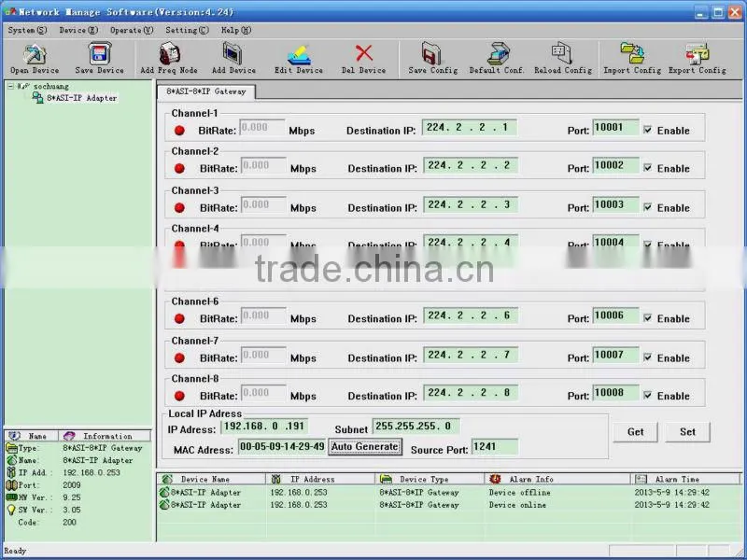Click the Import Config toolbar icon
This screenshot has width=747, height=560.
click(632, 53)
